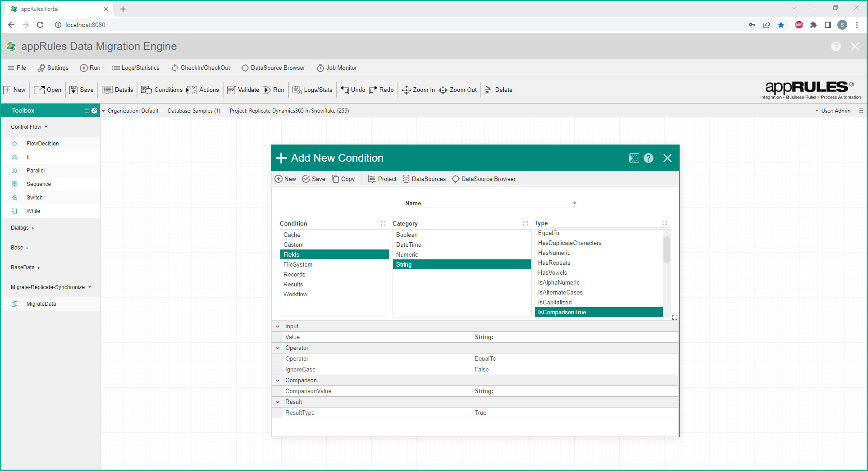Screen dimensions: 868x471
Task: Open Conditions from the toolbar
Action: coord(162,90)
